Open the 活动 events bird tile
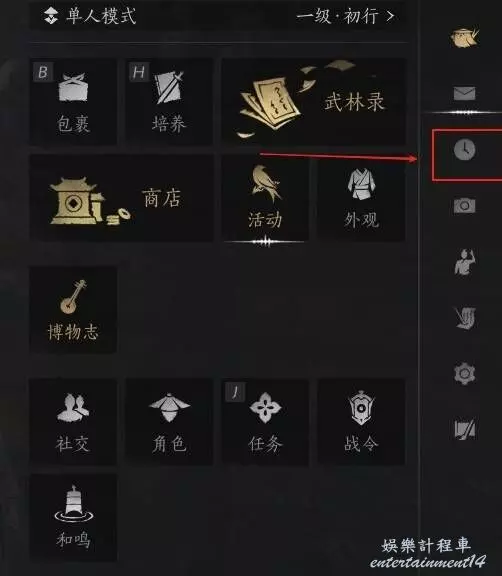The image size is (502, 576). (x=265, y=198)
